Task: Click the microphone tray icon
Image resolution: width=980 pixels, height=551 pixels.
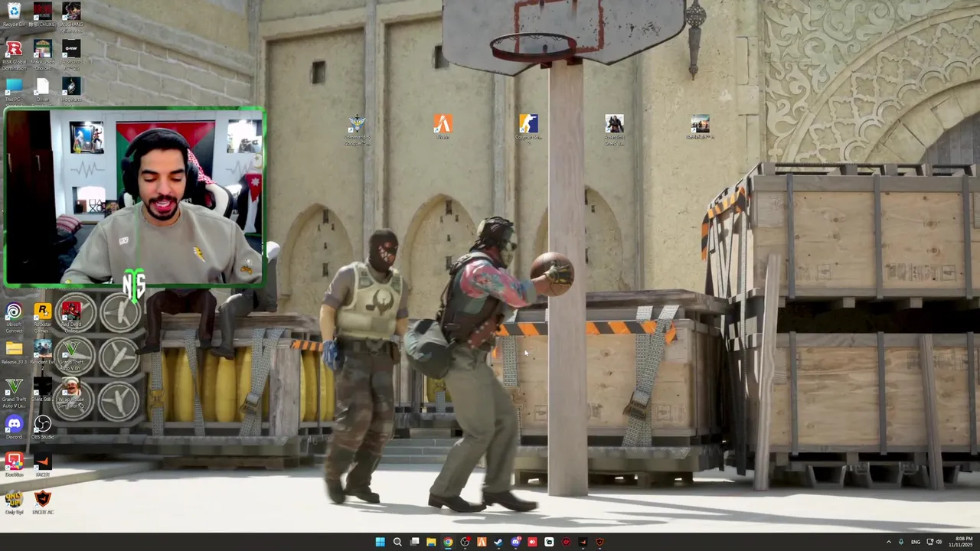Action: click(x=901, y=542)
